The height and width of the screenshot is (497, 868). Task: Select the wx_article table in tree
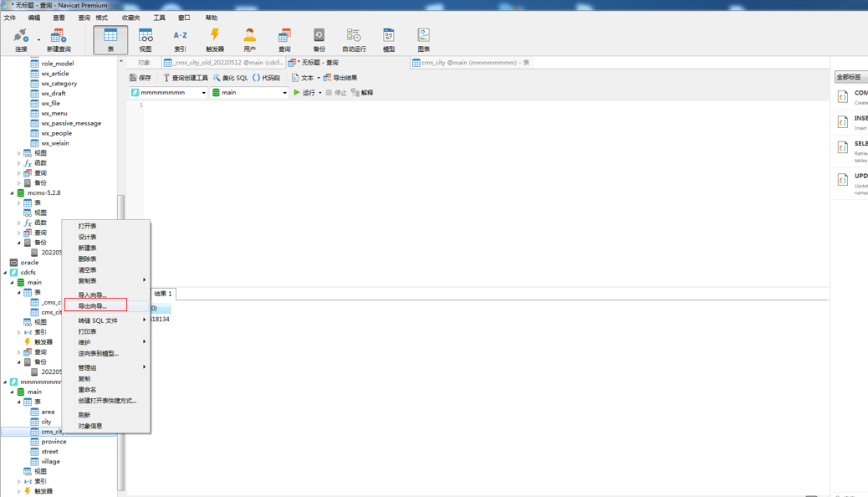pyautogui.click(x=55, y=74)
